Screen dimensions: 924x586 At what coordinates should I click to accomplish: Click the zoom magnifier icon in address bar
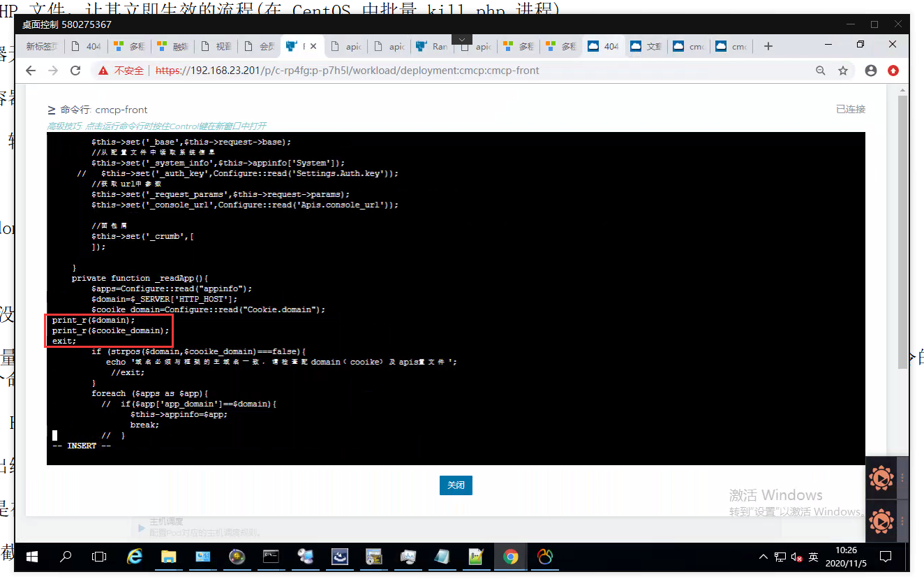(821, 71)
